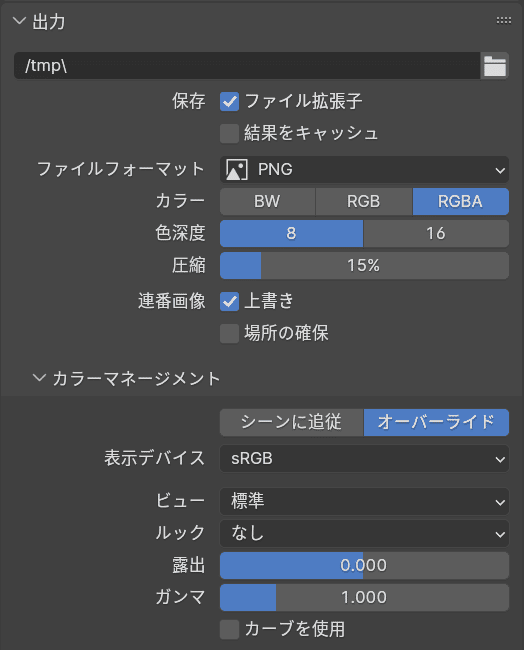Screen dimensions: 524x650
Task: Collapse the カラーマネージメント section
Action: point(39,378)
